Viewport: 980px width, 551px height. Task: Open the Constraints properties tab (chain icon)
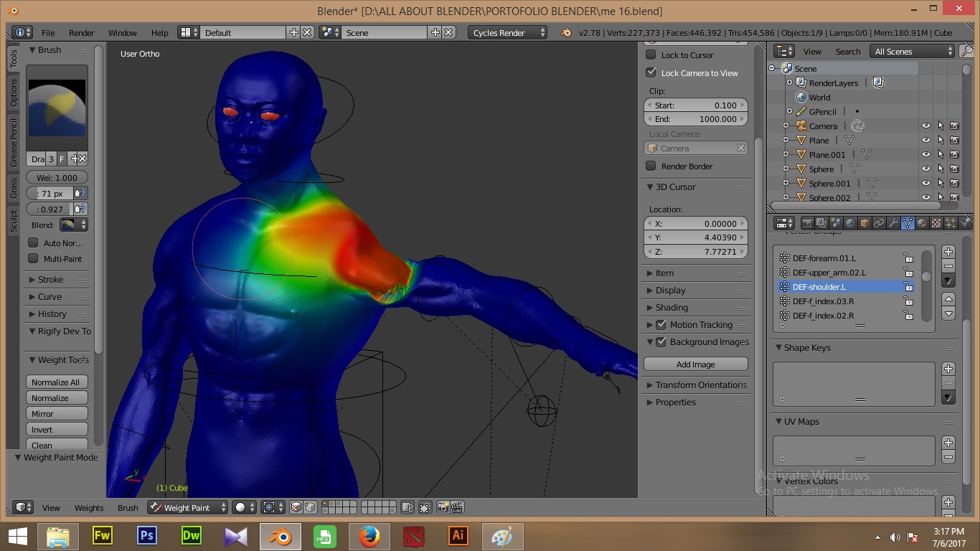point(879,223)
